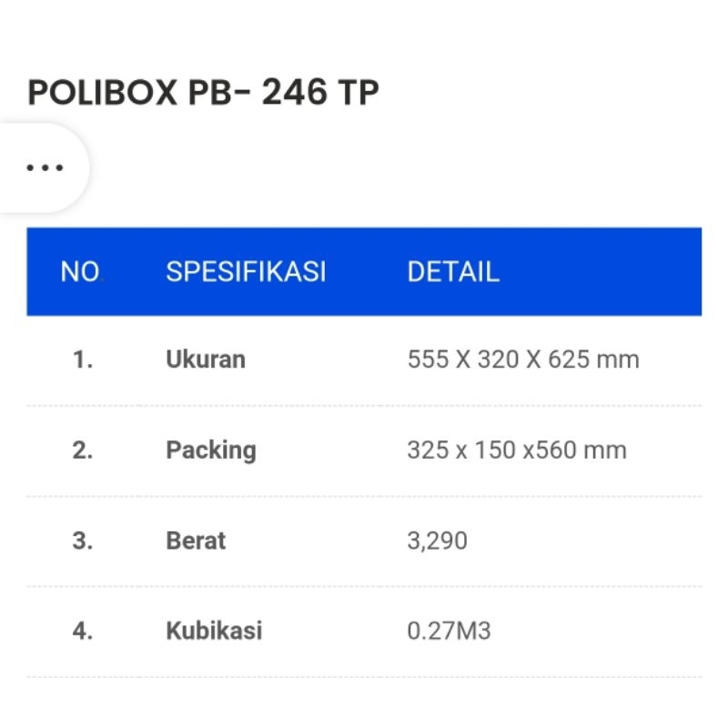Select row number 1
The height and width of the screenshot is (728, 728).
tap(83, 359)
